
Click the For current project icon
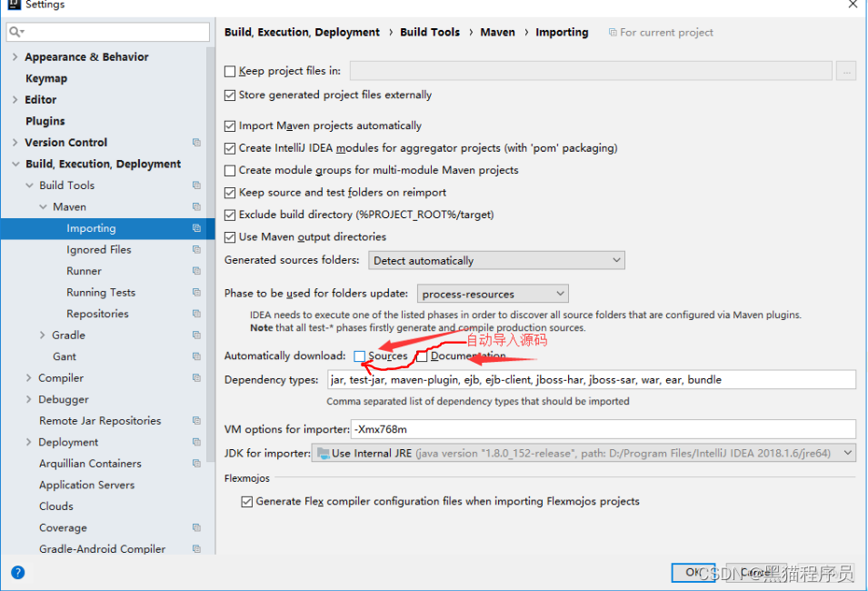click(613, 32)
